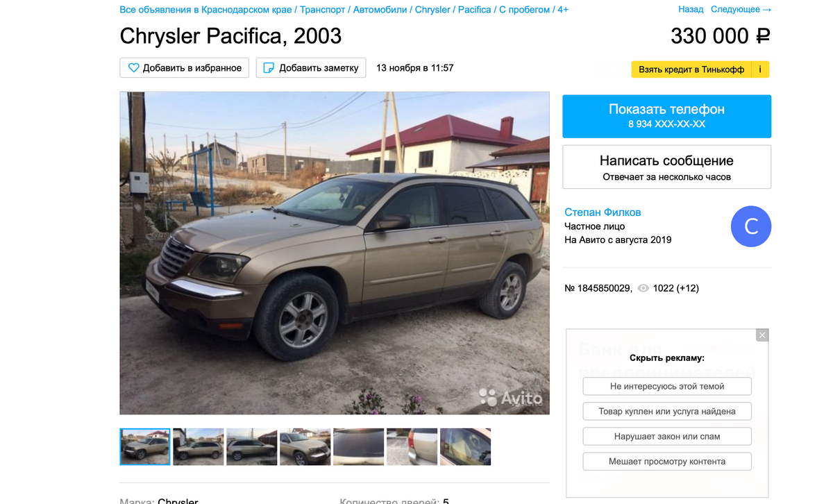This screenshot has height=504, width=833.
Task: Go back via the Назад link
Action: tap(691, 10)
